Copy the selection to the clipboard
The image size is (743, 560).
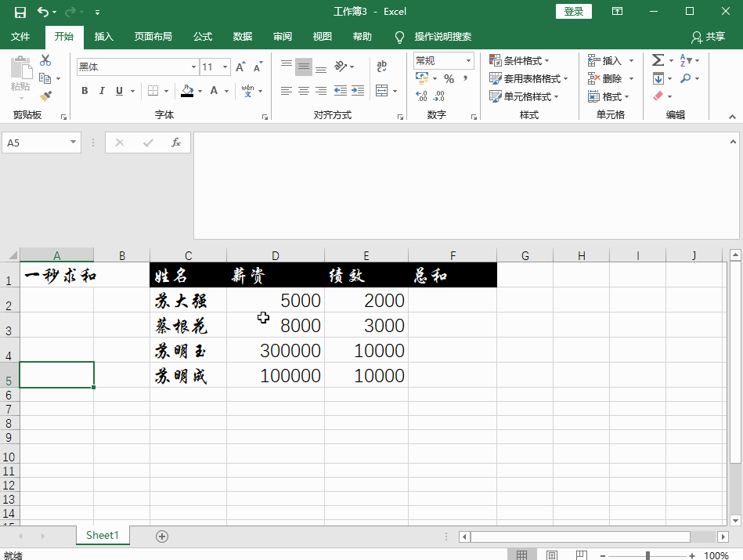45,78
